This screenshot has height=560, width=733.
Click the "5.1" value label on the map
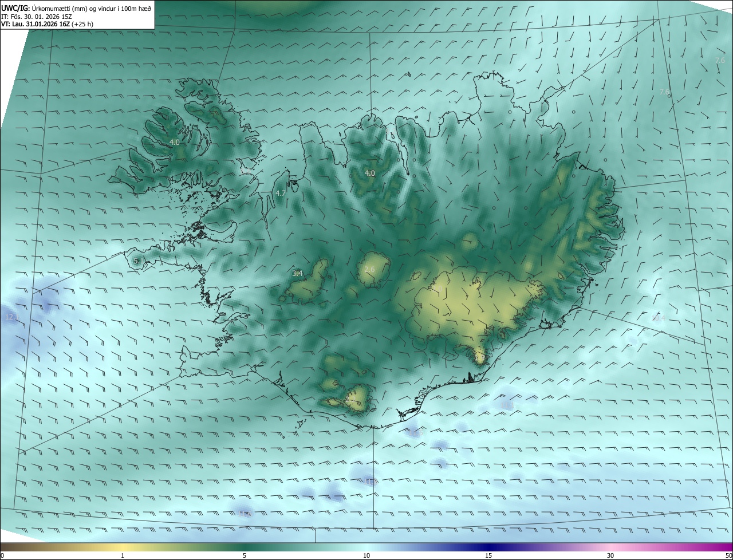coord(137,261)
